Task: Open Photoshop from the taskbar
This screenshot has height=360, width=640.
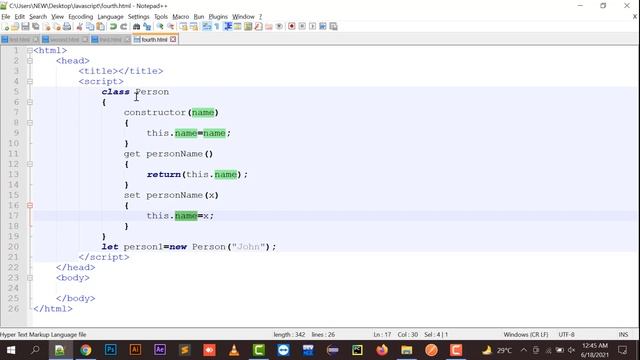Action: point(111,350)
